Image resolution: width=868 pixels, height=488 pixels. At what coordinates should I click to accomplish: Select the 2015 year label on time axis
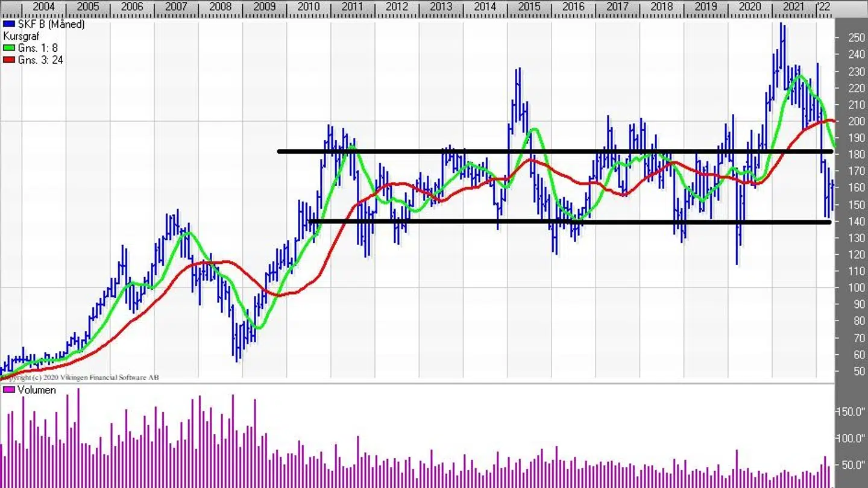[x=529, y=7]
